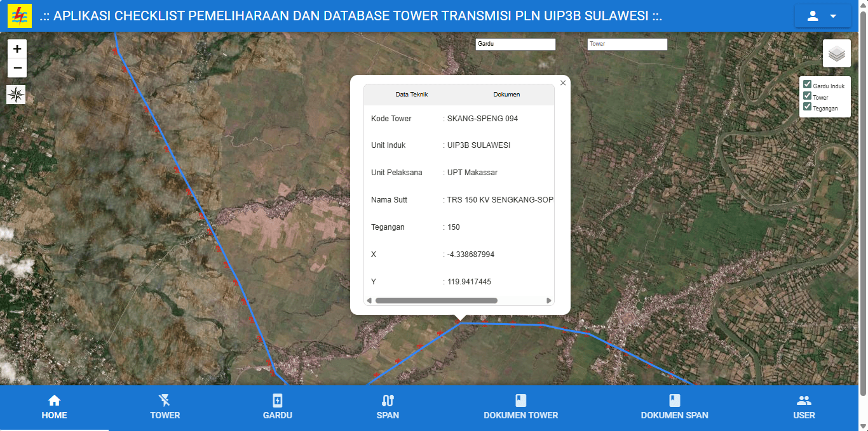
Task: Go to the HOME page
Action: 54,407
